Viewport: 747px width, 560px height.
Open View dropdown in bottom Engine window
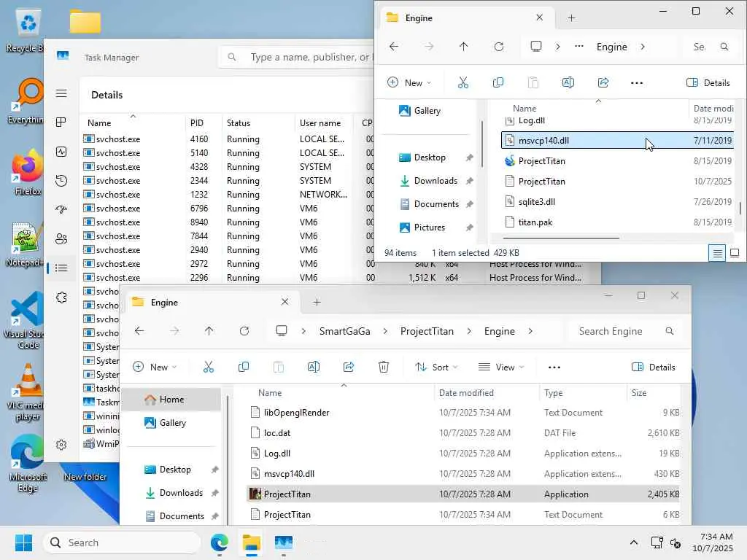click(x=500, y=367)
